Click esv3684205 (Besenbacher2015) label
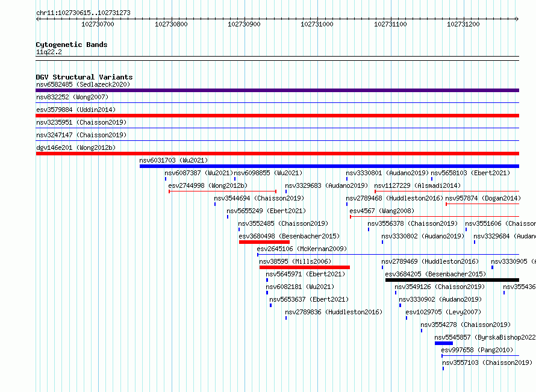Viewport: 536px width, 392px height. [x=435, y=274]
